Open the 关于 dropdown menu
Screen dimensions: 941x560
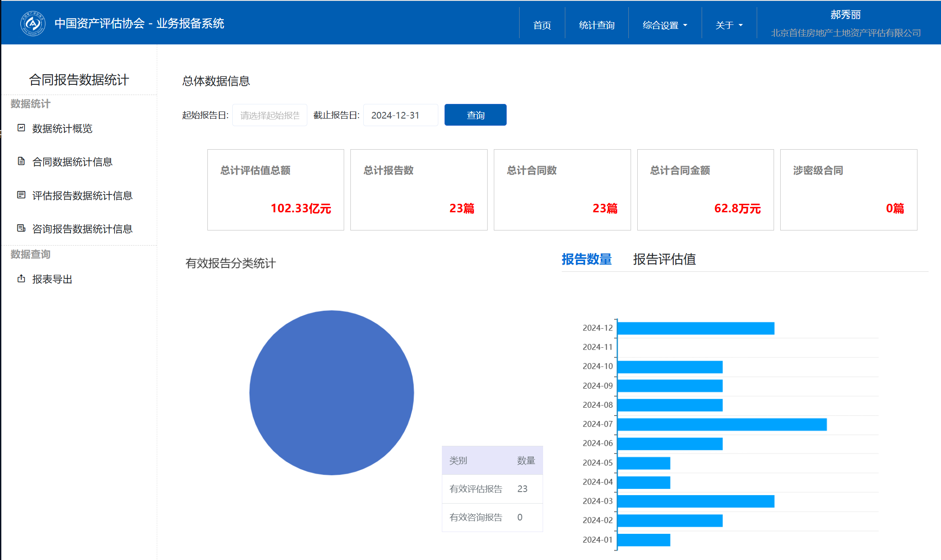[x=729, y=25]
